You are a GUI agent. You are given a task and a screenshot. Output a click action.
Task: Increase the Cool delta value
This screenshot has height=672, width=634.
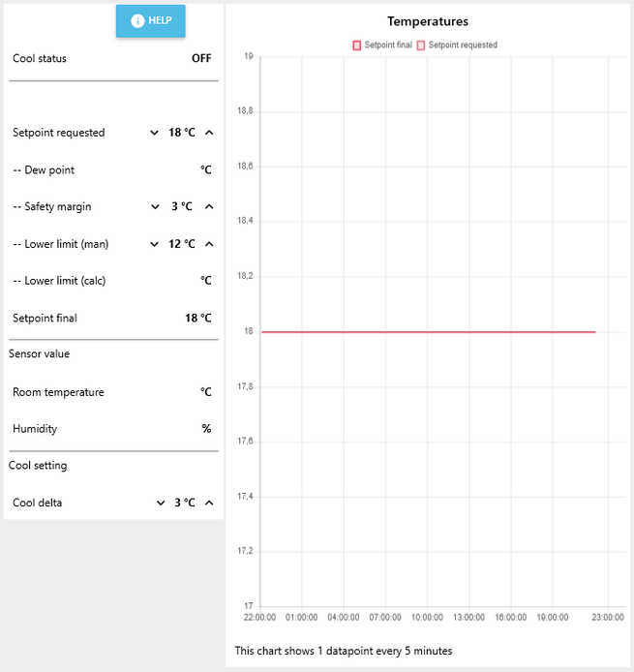209,503
